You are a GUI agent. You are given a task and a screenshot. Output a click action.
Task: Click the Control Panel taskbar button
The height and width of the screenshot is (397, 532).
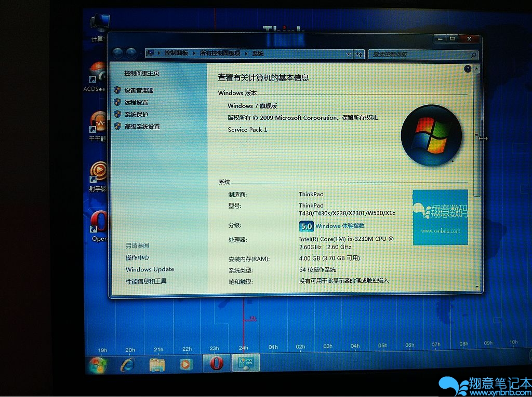[x=246, y=363]
